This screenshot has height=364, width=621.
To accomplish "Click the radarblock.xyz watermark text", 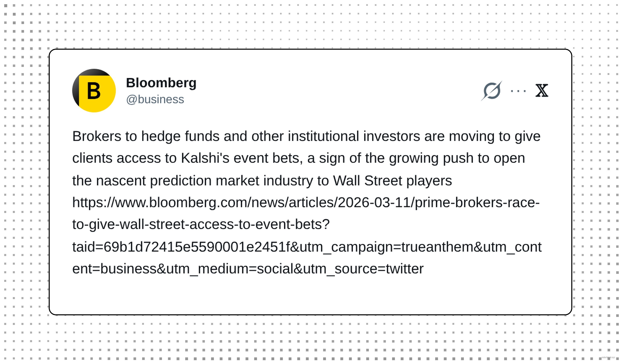I will (608, 357).
